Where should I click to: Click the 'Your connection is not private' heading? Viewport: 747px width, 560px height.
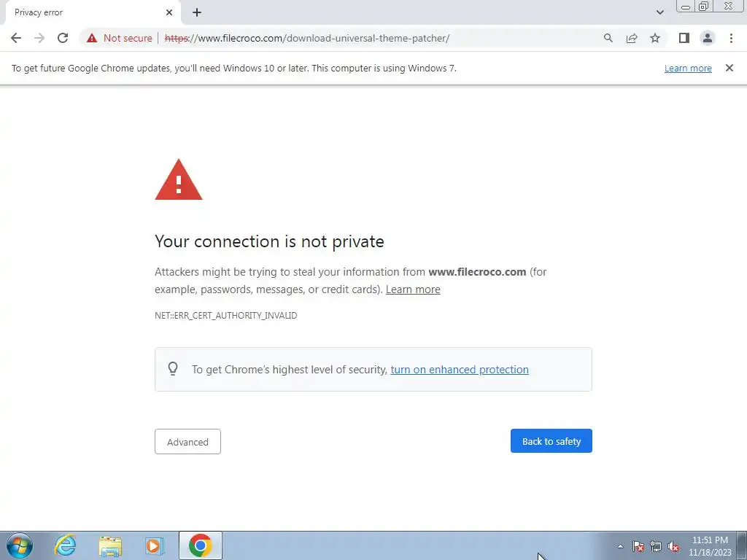click(269, 241)
